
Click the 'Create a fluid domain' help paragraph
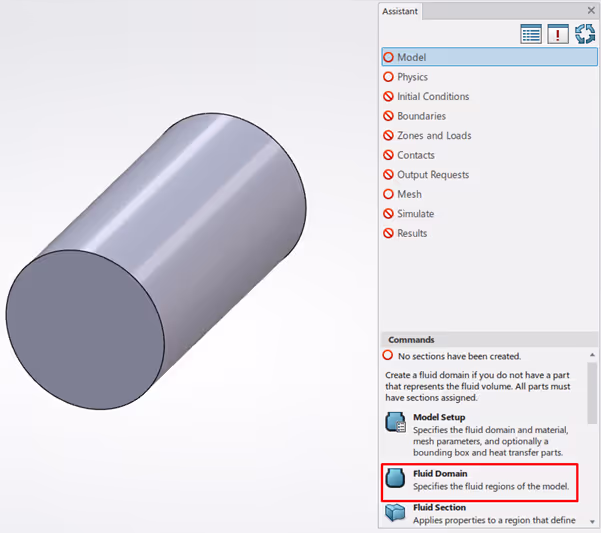(x=478, y=386)
